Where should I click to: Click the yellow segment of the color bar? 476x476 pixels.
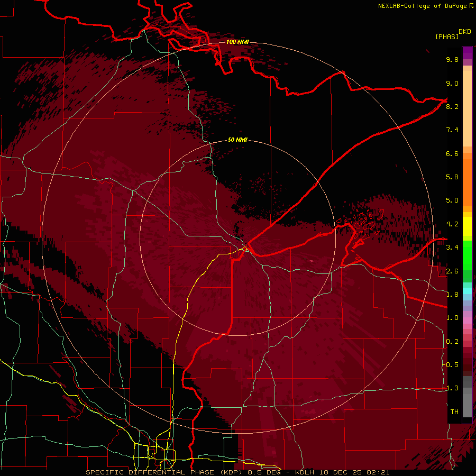pyautogui.click(x=467, y=226)
